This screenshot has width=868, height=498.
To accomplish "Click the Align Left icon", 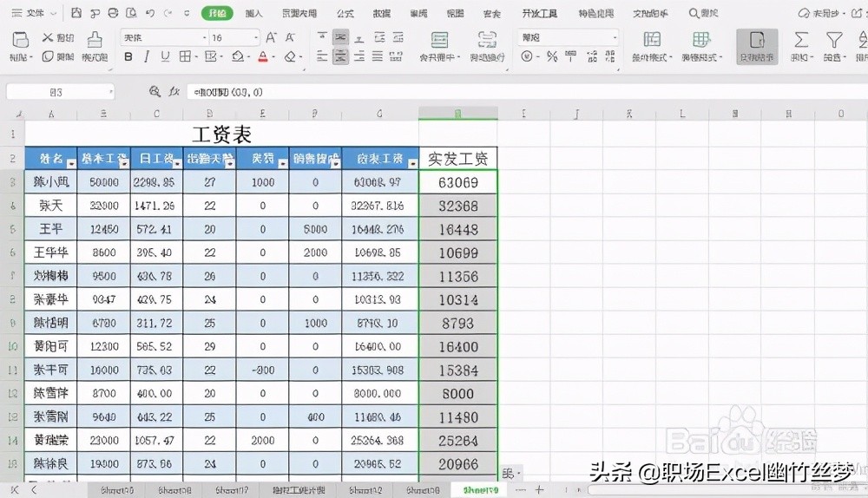I will coord(322,56).
